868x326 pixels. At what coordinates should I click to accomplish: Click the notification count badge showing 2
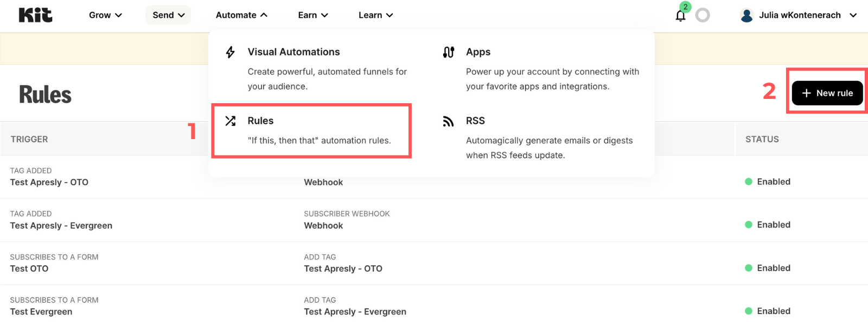click(x=685, y=7)
